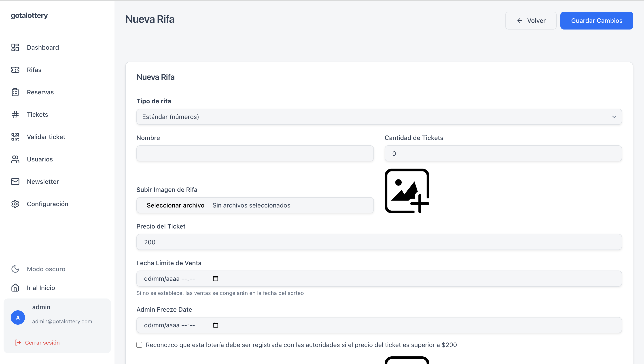Check the lottery registration acknowledgment checkbox

[x=139, y=345]
